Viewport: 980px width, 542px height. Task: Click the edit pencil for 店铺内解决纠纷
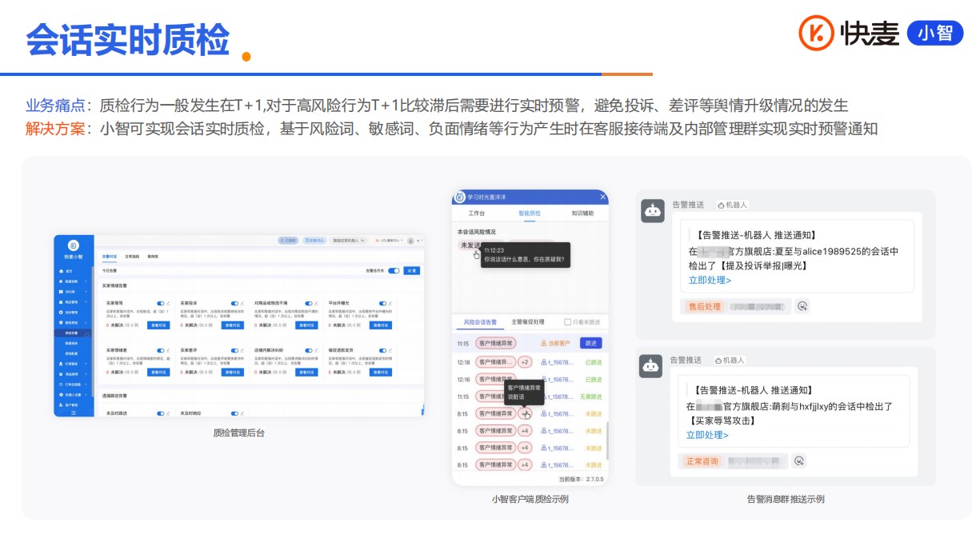(x=316, y=350)
